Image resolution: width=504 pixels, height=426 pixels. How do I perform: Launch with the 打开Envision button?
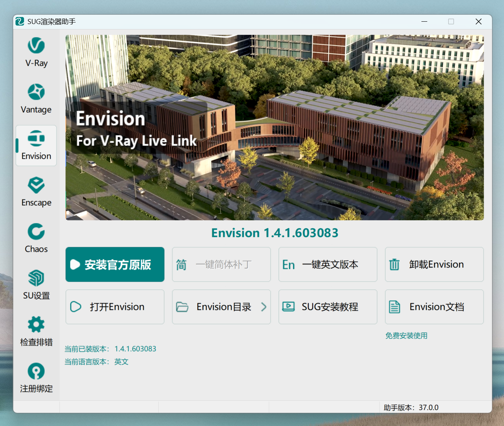115,307
